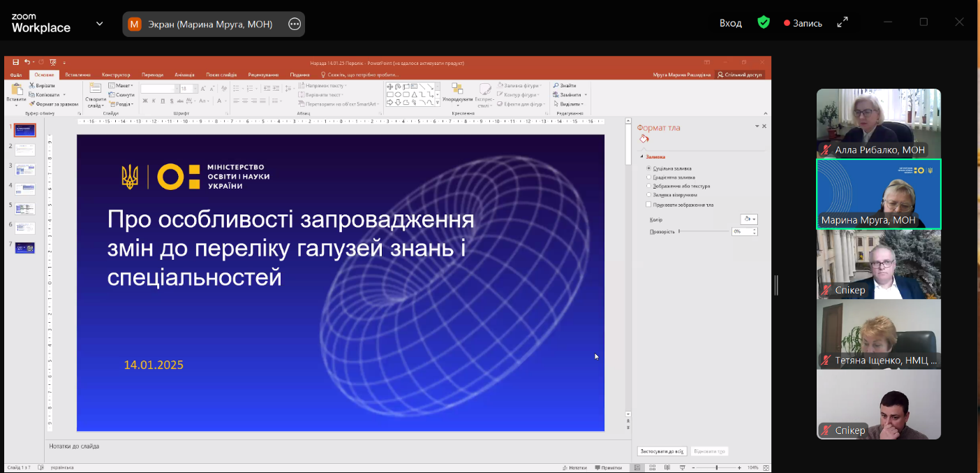980x473 pixels.
Task: Select the seventh slide thumbnail
Action: pos(25,247)
